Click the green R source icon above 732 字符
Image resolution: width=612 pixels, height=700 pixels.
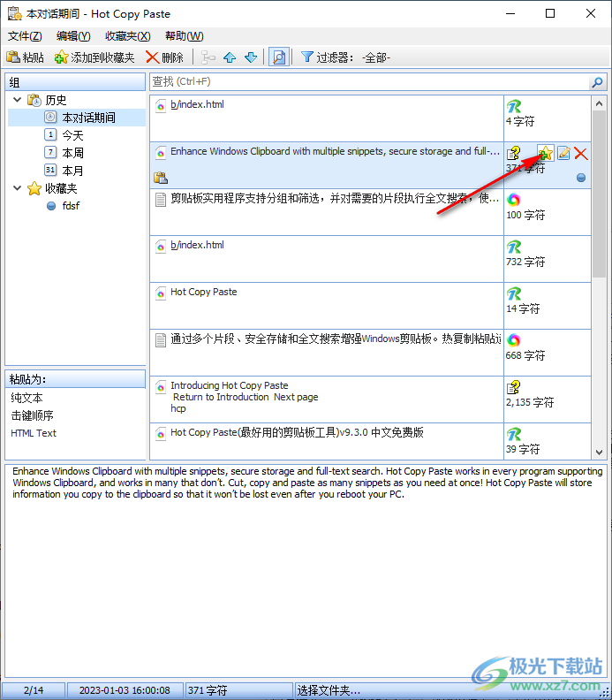(514, 247)
